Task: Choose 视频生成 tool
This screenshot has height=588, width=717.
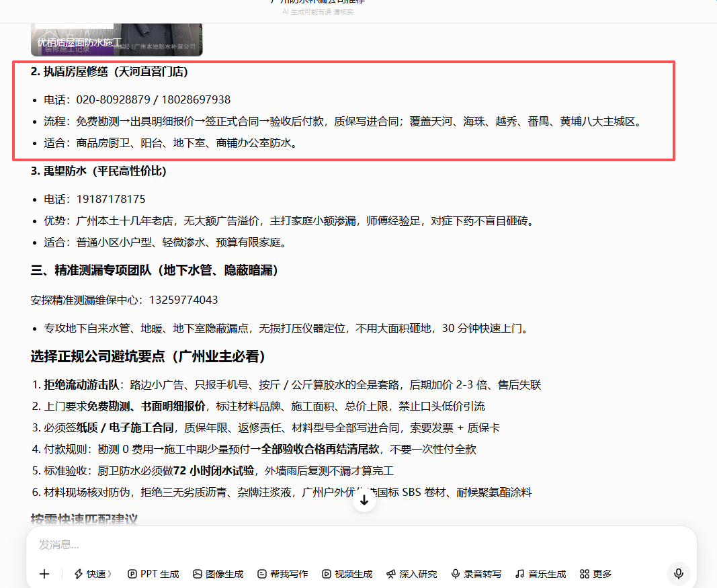Action: (x=347, y=574)
